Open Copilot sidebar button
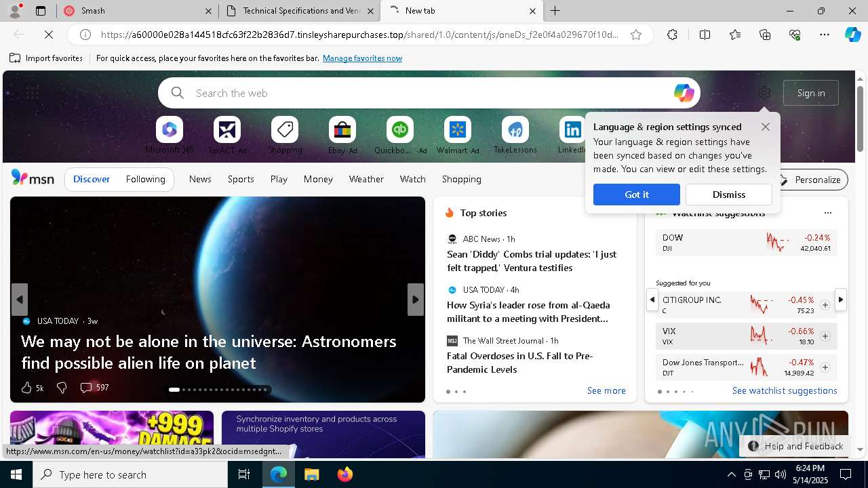This screenshot has height=488, width=868. [x=852, y=35]
